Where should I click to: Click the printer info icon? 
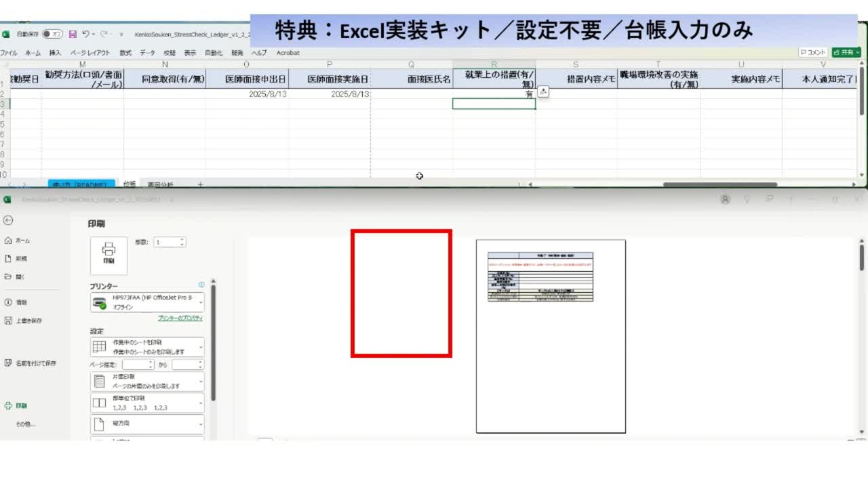tap(201, 285)
